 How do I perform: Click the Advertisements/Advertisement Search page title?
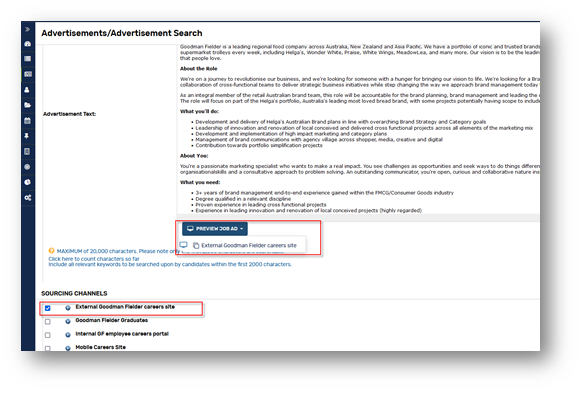122,33
